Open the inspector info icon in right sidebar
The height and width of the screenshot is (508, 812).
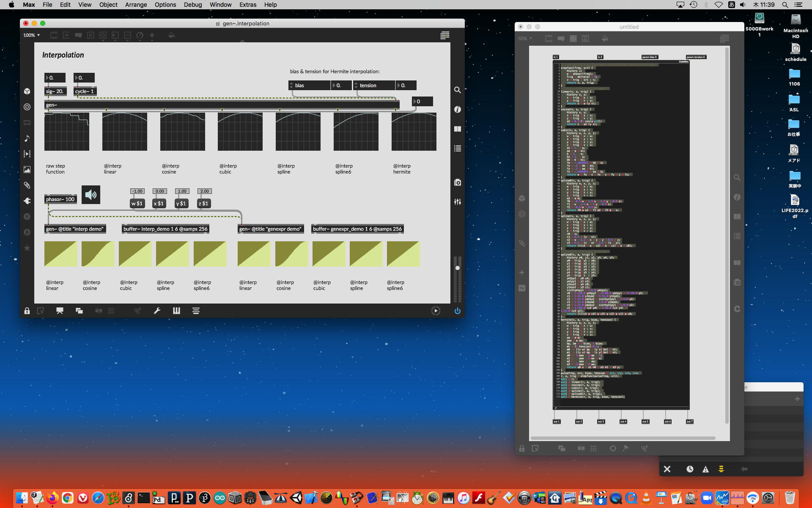[457, 110]
